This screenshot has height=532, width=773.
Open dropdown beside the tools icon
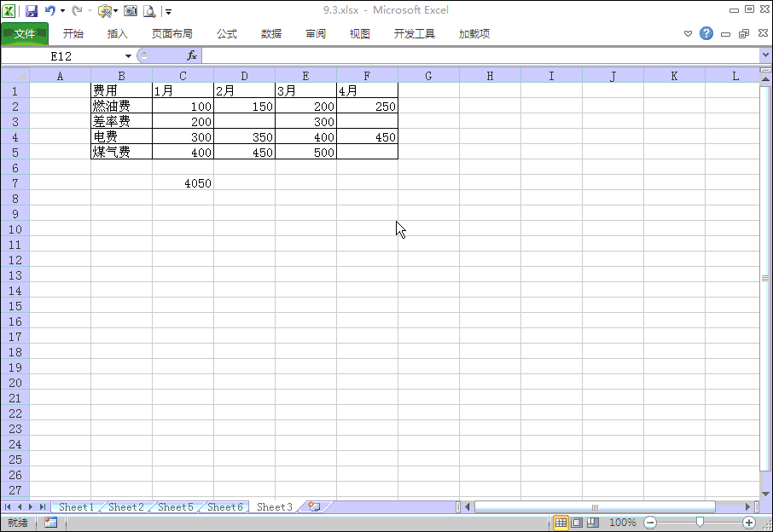pyautogui.click(x=115, y=11)
